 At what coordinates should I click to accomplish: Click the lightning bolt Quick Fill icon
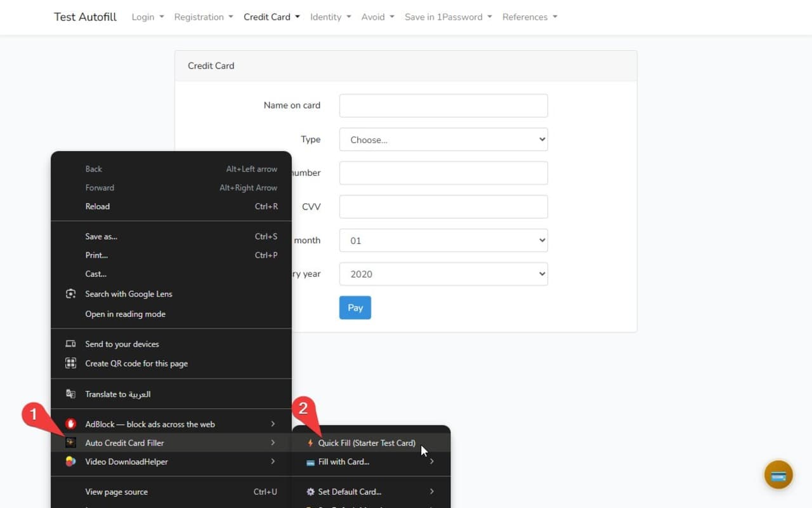click(310, 443)
